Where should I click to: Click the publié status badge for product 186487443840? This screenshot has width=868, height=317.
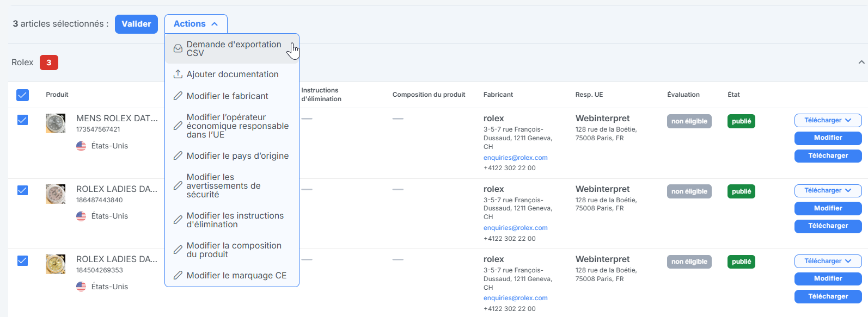pos(741,191)
